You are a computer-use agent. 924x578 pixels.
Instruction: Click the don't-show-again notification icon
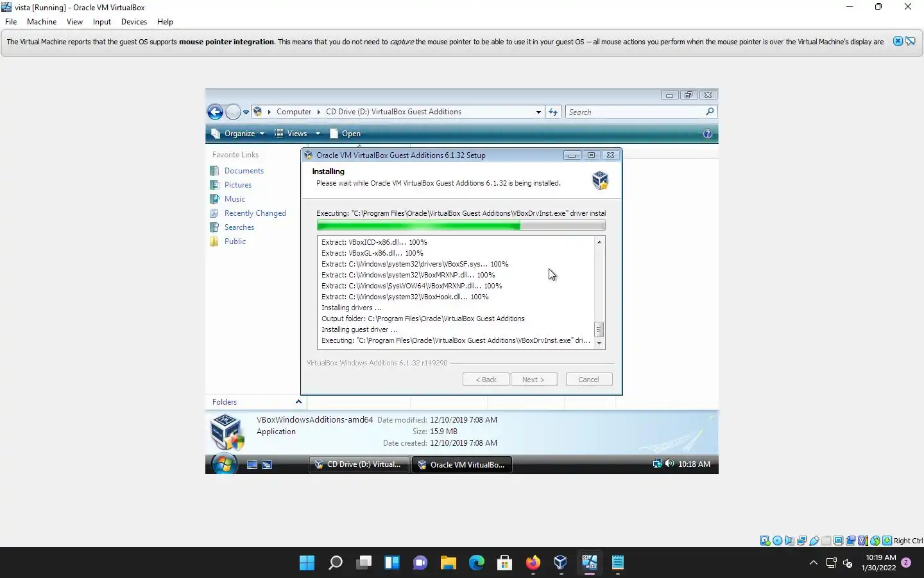(x=911, y=41)
